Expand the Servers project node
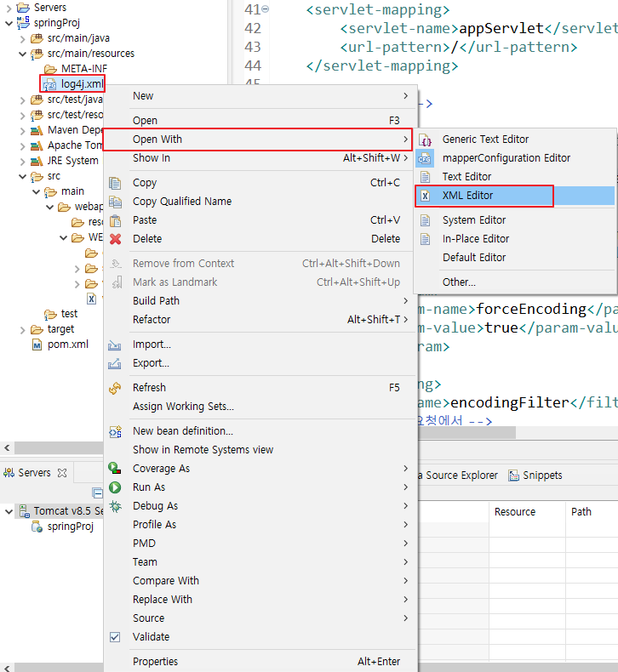This screenshot has width=618, height=672. (x=9, y=8)
